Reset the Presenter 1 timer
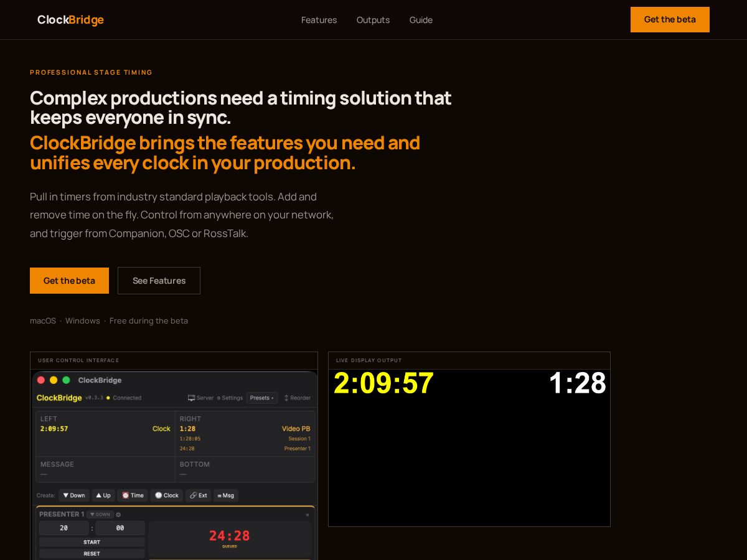This screenshot has height=560, width=747. pos(92,553)
